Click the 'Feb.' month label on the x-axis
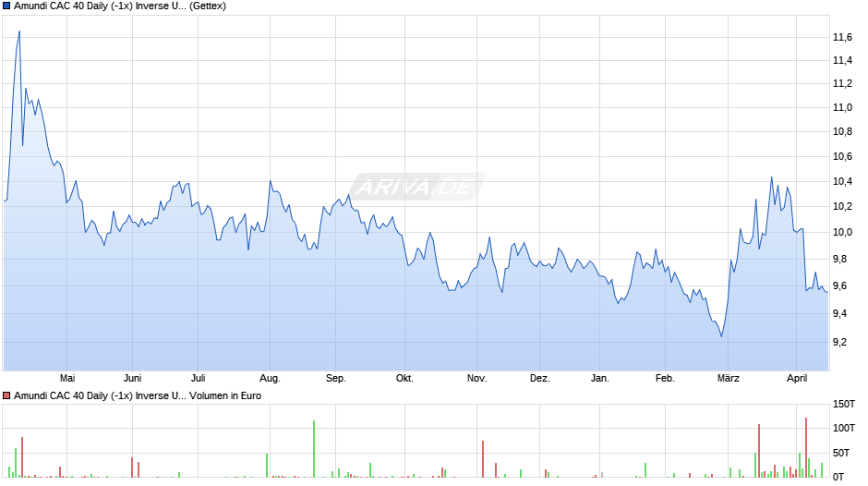The height and width of the screenshot is (486, 868). [665, 378]
